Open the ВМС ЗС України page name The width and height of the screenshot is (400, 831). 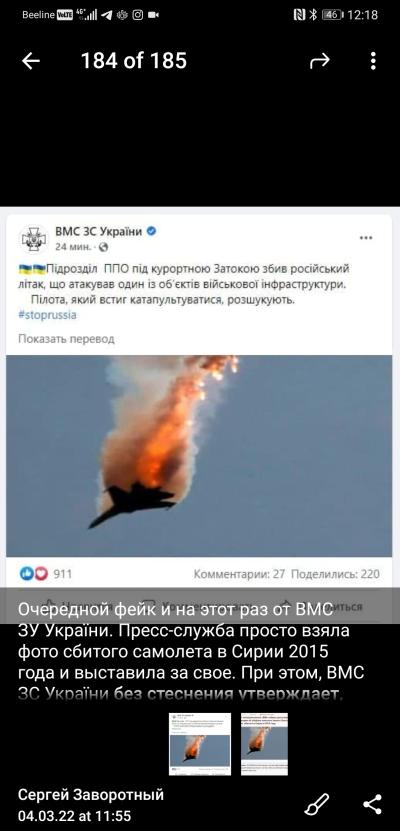[99, 232]
